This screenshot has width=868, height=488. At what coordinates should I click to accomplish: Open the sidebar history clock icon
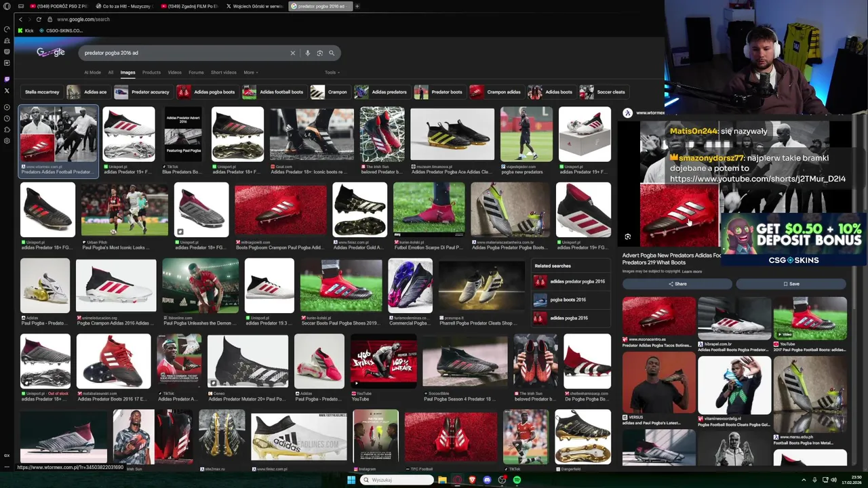tap(7, 119)
